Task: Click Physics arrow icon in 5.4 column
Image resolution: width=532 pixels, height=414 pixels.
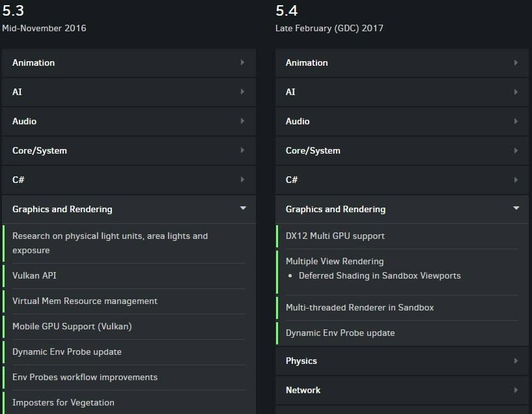Action: click(516, 361)
